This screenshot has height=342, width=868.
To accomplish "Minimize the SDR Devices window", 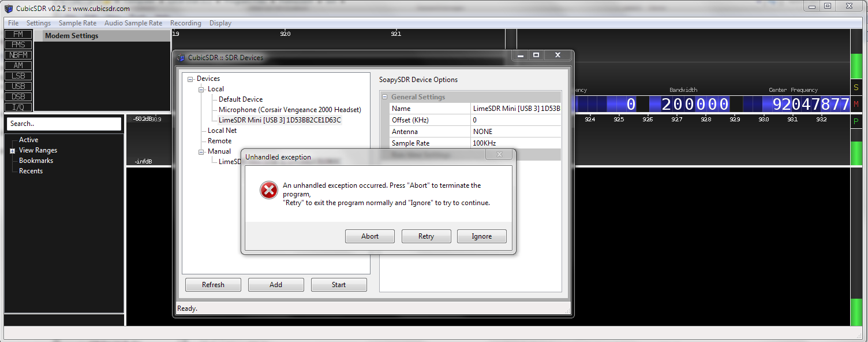I will pos(521,55).
